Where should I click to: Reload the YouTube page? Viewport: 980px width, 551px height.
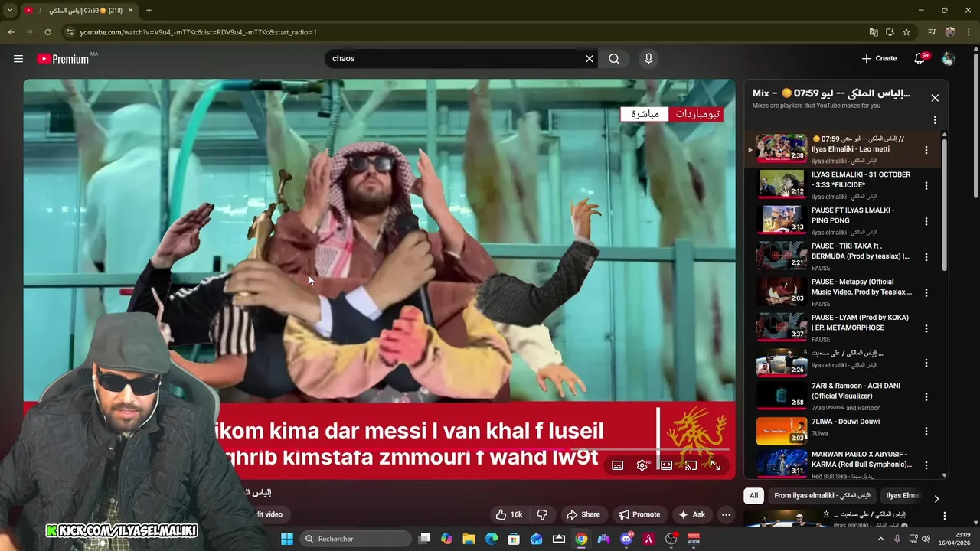click(47, 32)
